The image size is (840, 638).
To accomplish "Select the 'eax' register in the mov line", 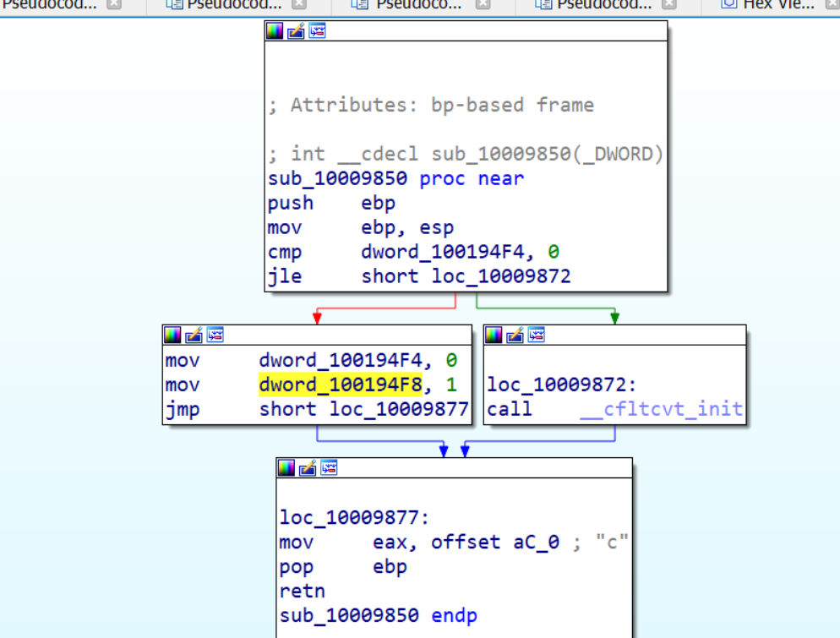I will point(391,543).
